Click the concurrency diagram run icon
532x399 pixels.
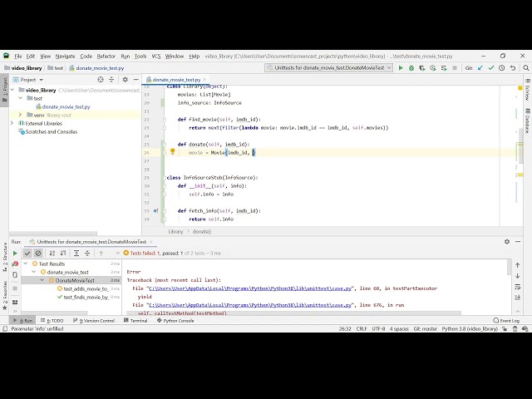[x=444, y=68]
